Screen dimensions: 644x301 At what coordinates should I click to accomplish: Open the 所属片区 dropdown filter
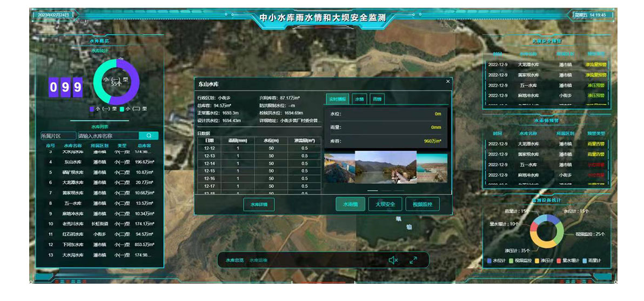coord(58,136)
